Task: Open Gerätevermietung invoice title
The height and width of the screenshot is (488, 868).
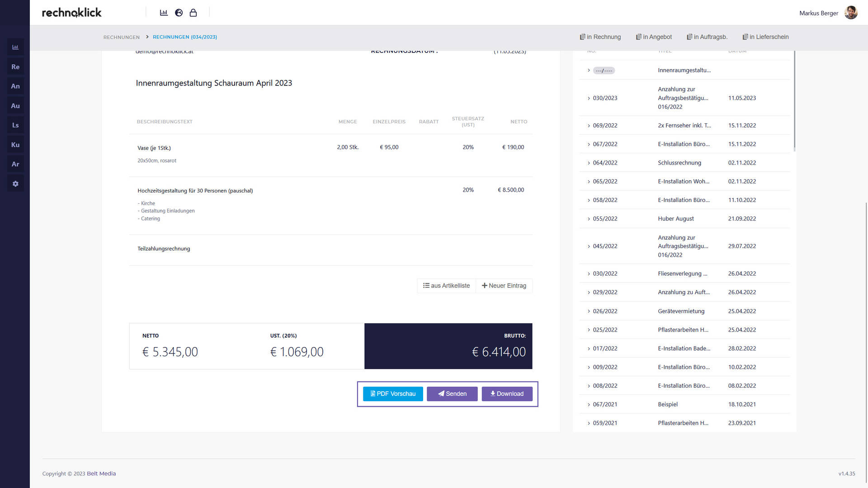Action: (681, 311)
